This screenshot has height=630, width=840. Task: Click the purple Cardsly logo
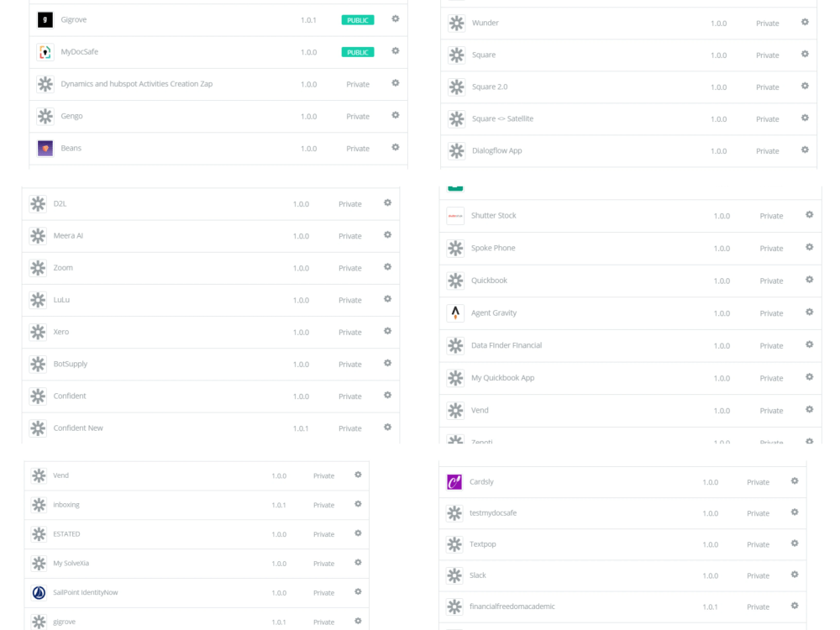click(454, 481)
